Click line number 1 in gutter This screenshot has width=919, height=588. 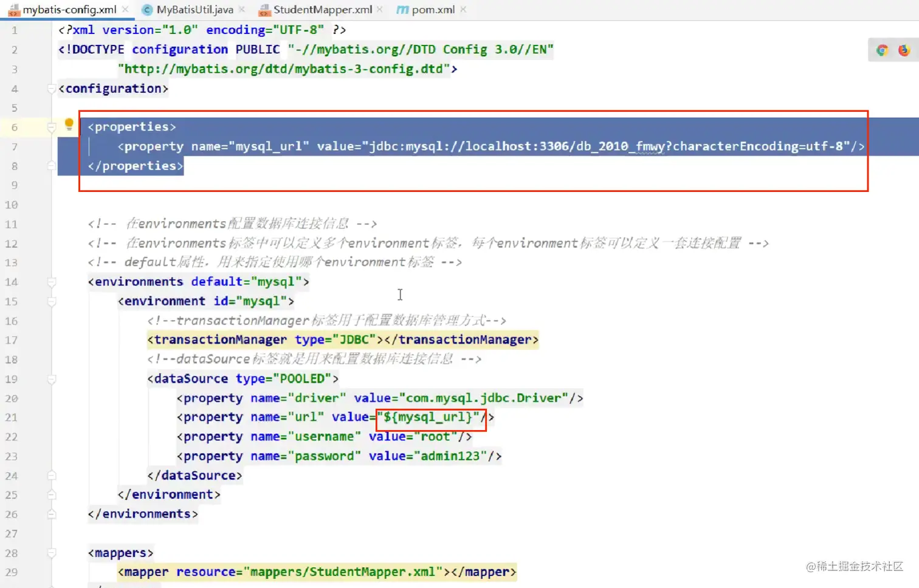point(14,30)
